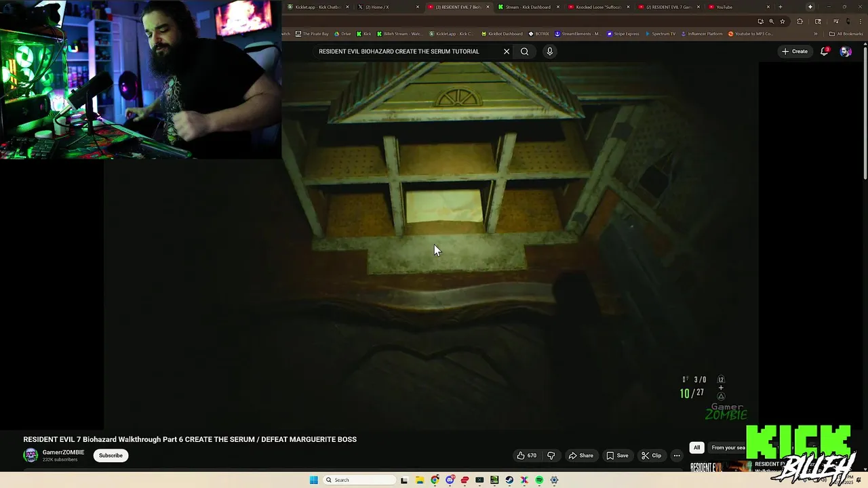
Task: Open the browser zoom magnifier icon
Action: [771, 21]
